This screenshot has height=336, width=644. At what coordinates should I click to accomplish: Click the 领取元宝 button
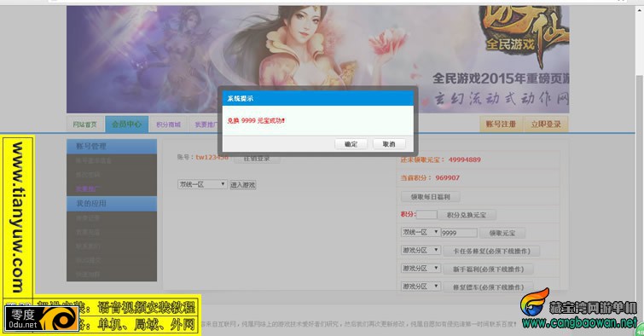pos(502,233)
